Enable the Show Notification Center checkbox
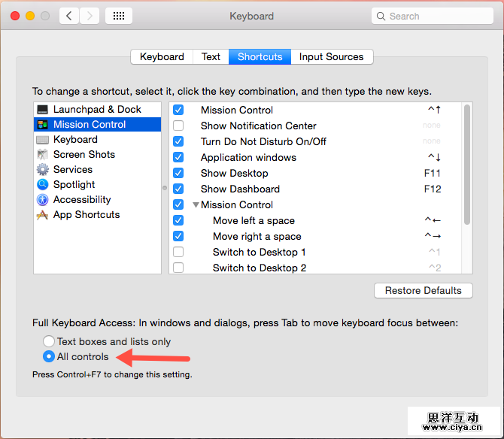 pyautogui.click(x=178, y=126)
